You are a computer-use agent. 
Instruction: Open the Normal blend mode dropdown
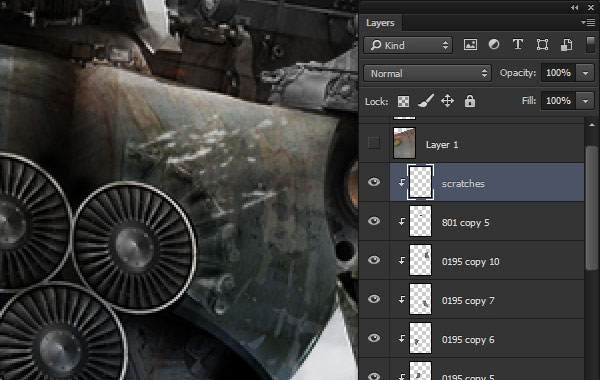(427, 73)
